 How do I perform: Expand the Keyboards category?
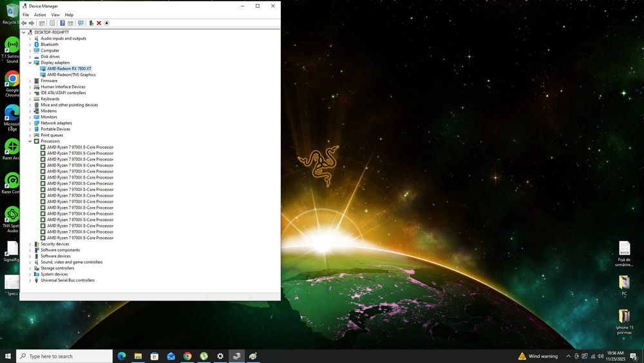point(30,99)
